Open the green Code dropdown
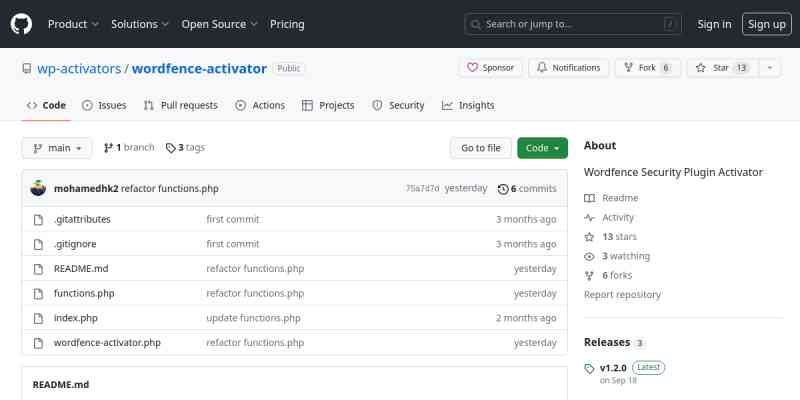Image resolution: width=800 pixels, height=400 pixels. tap(542, 148)
